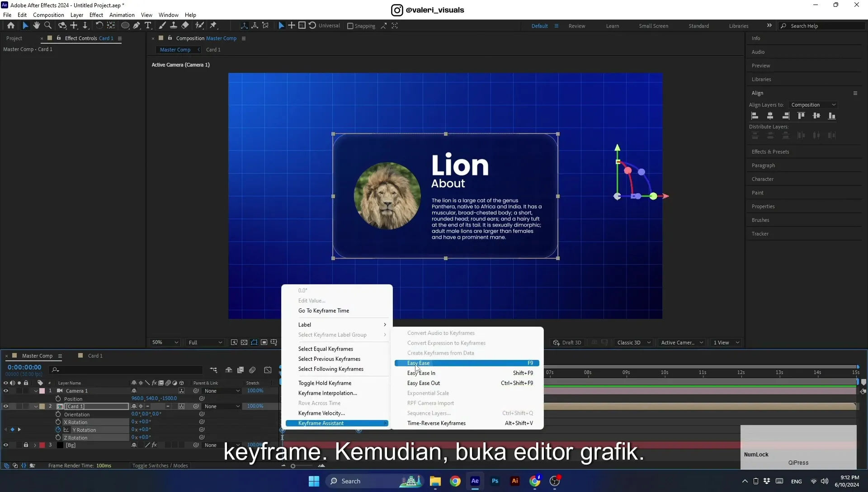868x492 pixels.
Task: Click align top edges icon
Action: pyautogui.click(x=801, y=116)
